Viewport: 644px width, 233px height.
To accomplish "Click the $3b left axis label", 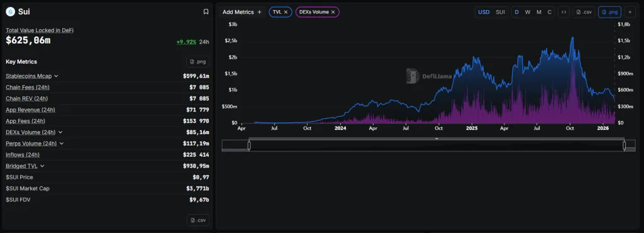I will (x=233, y=25).
